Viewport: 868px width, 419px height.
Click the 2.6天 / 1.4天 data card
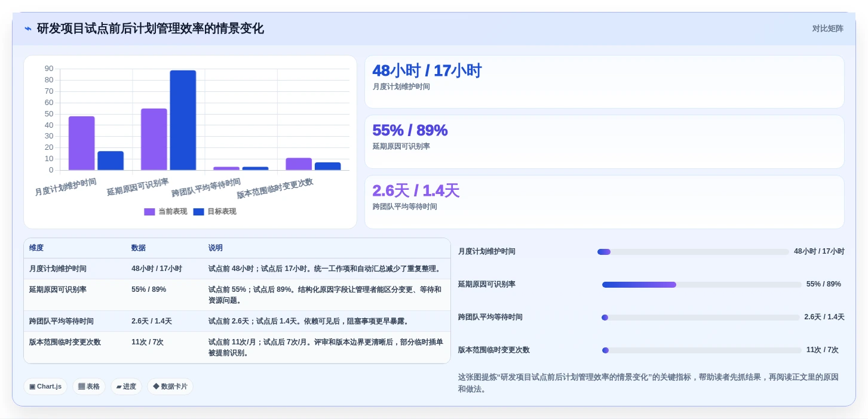coord(605,202)
